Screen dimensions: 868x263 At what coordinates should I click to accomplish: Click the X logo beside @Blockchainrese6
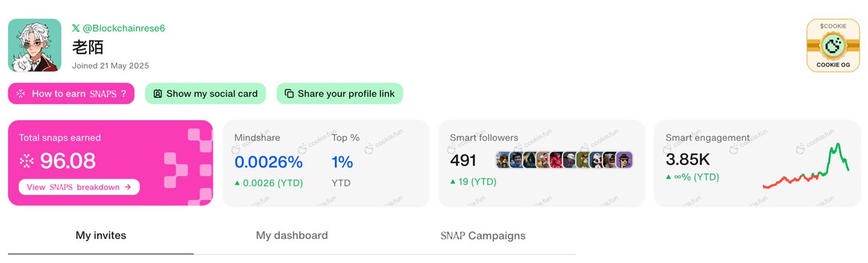coord(76,28)
